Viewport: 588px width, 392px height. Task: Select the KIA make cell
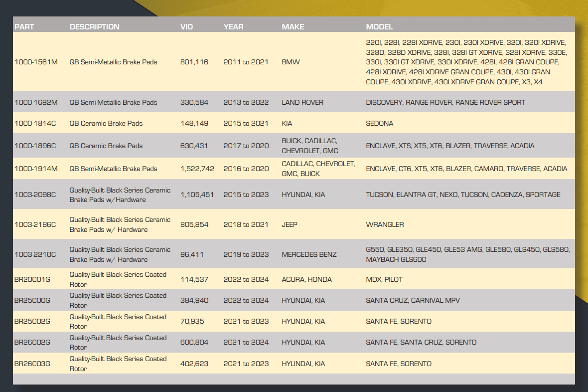pyautogui.click(x=288, y=123)
